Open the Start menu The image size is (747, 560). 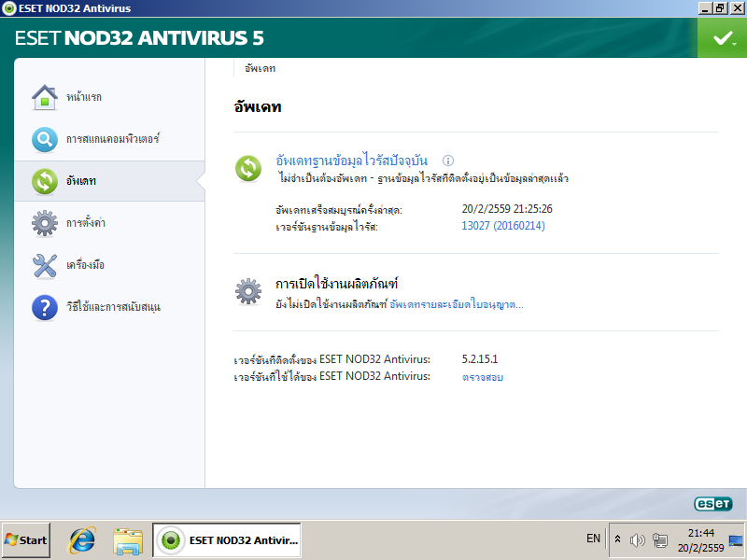[x=26, y=540]
